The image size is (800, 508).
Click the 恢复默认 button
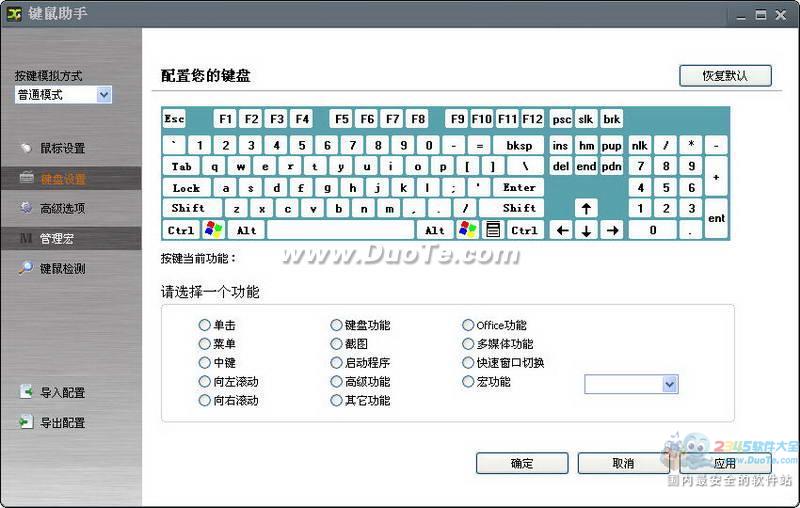(725, 76)
